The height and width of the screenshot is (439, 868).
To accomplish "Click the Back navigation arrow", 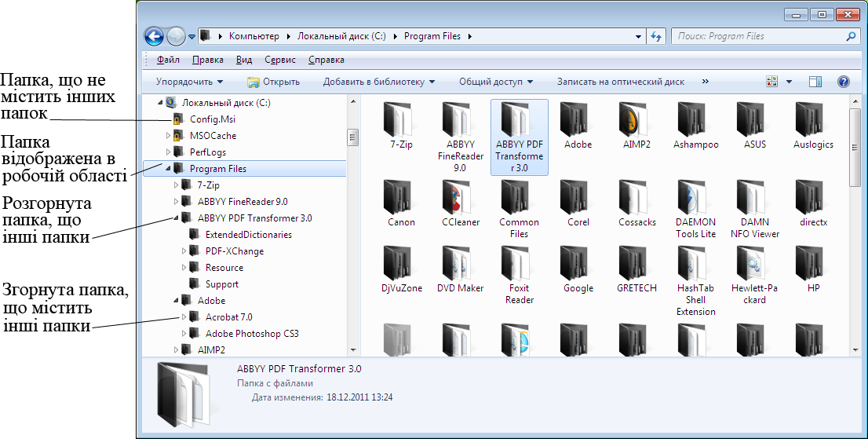I will [x=155, y=37].
